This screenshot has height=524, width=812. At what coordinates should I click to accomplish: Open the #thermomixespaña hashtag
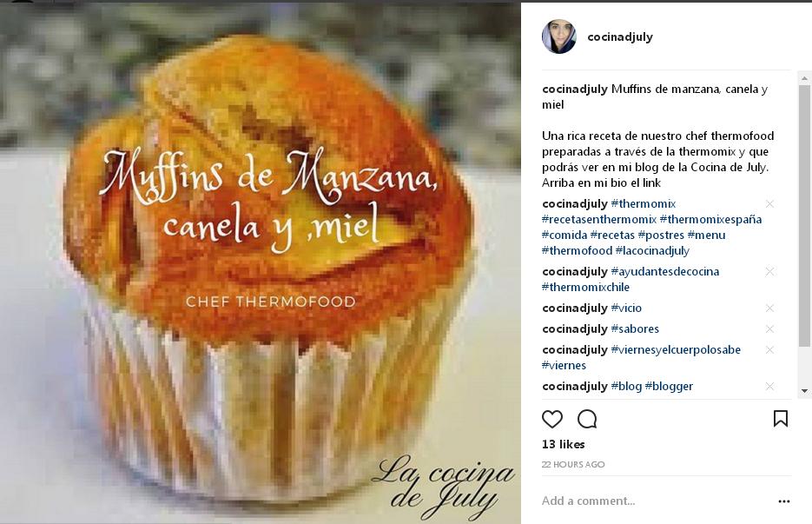point(710,219)
